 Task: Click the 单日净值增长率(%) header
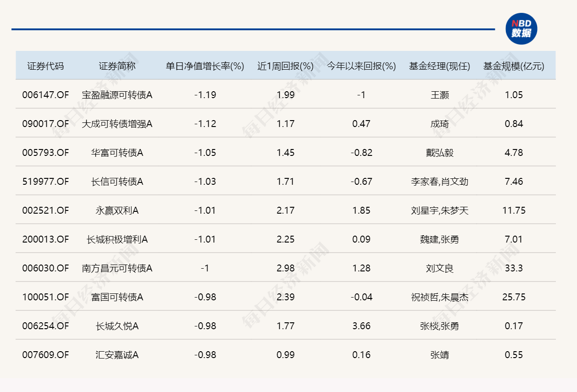pos(204,65)
